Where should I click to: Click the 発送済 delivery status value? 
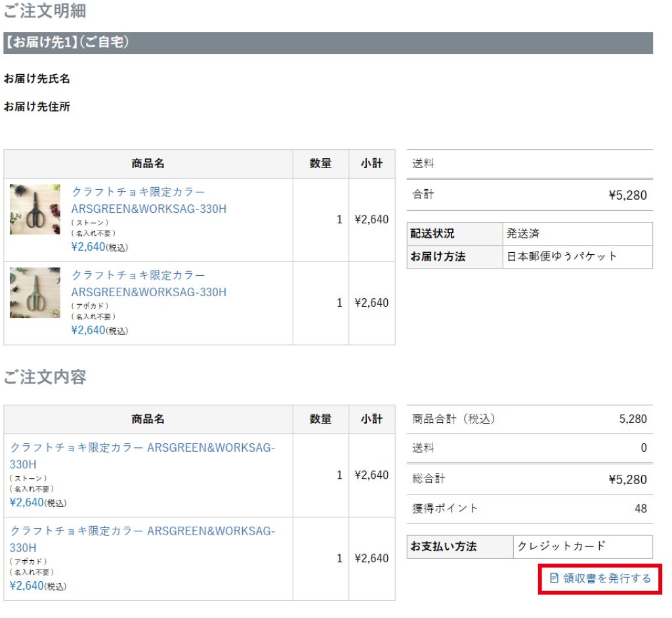point(523,233)
